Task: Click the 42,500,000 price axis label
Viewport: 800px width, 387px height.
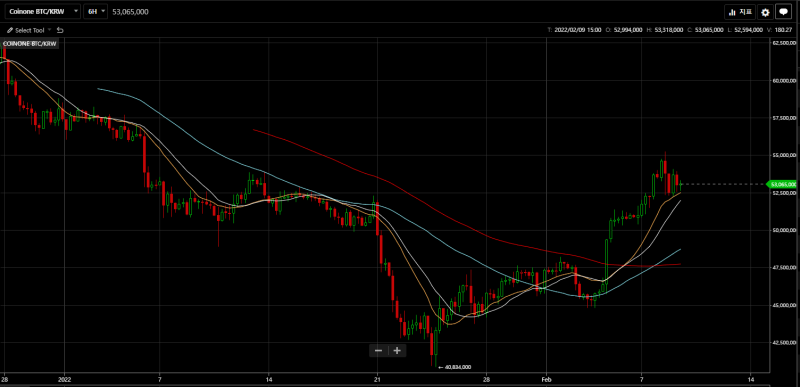Action: tap(784, 343)
